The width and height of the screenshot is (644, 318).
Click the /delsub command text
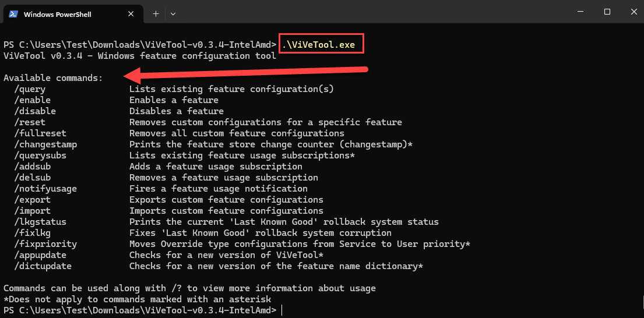[x=33, y=177]
